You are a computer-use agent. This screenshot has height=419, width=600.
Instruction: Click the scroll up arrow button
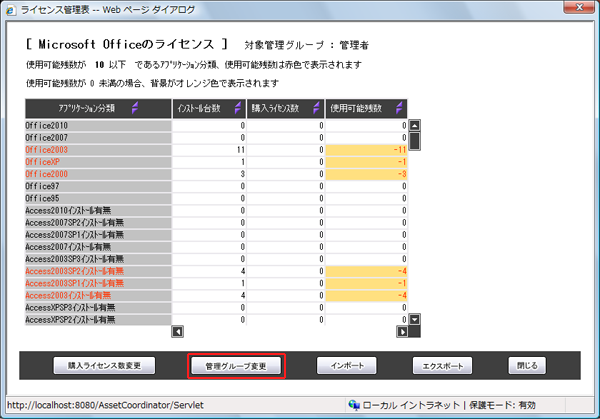pos(415,125)
